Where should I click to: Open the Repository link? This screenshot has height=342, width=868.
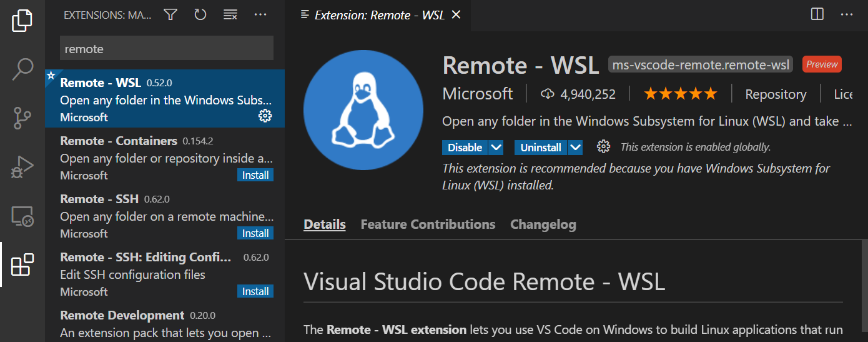tap(776, 94)
